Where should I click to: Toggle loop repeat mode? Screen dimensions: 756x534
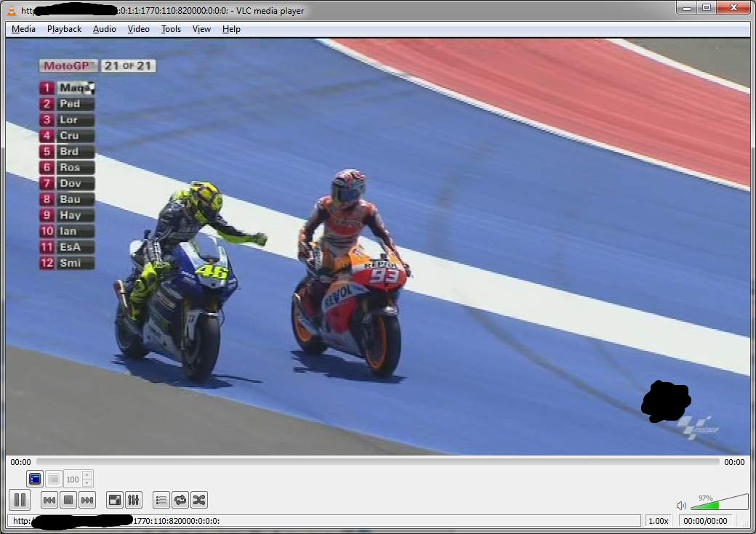click(180, 501)
